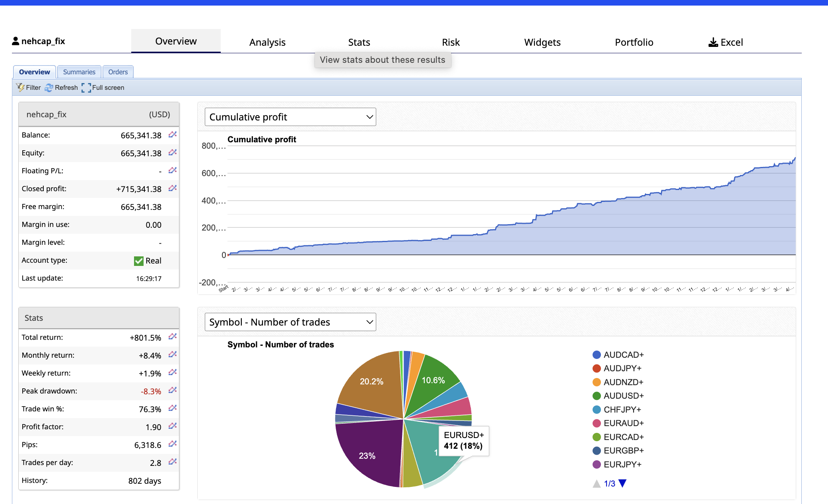Open the Orders sub-tab
Image resolution: width=828 pixels, height=504 pixels.
[118, 72]
